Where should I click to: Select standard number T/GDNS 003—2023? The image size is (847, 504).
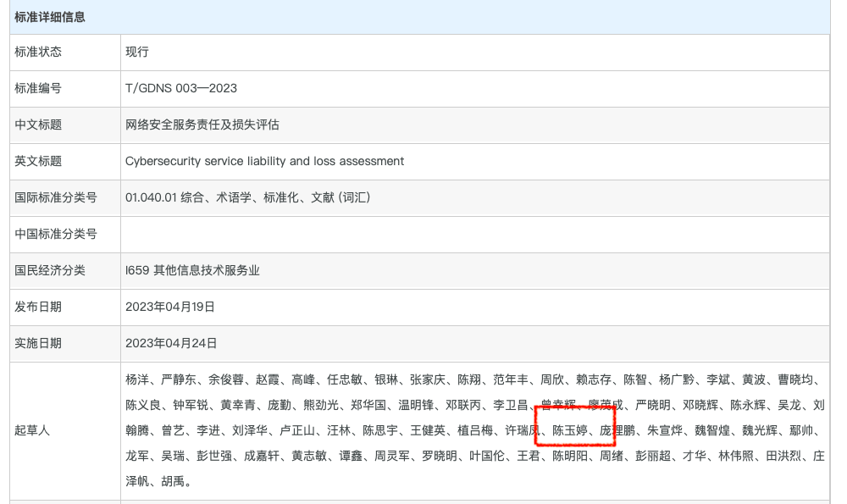click(180, 89)
